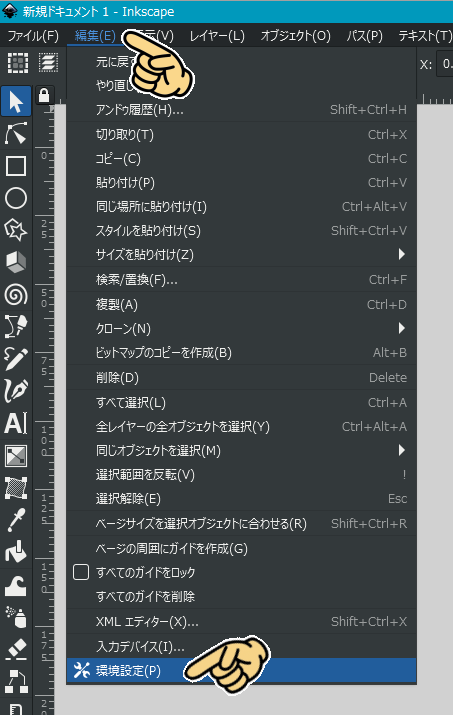
Task: Choose 貼り付け(P) menu entry
Action: 242,182
